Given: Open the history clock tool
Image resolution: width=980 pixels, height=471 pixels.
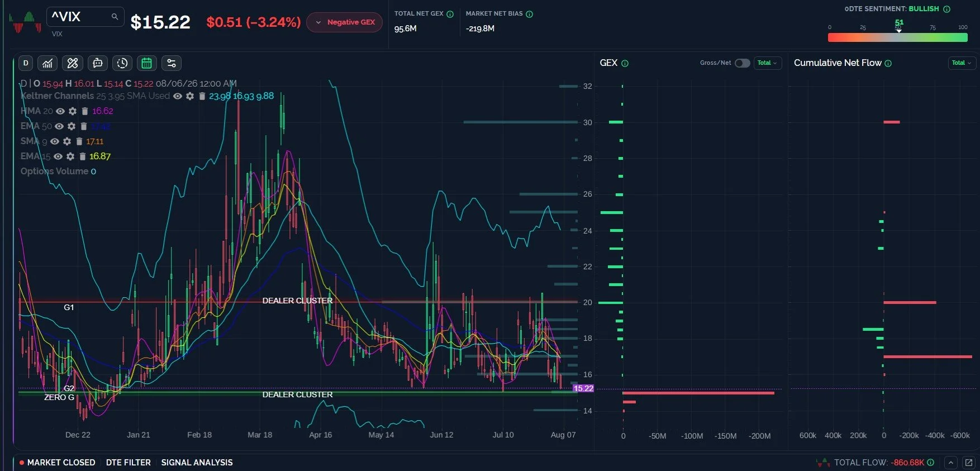Looking at the screenshot, I should pos(122,63).
